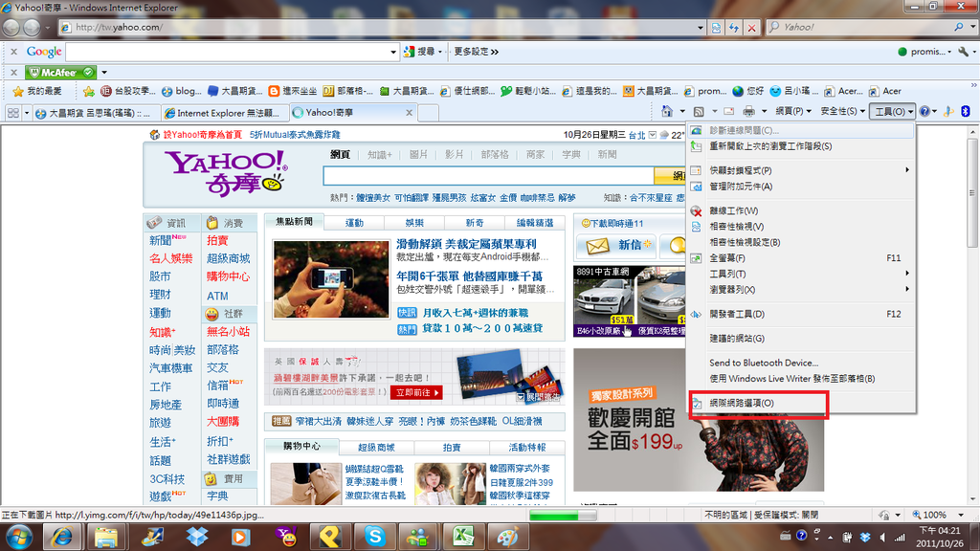This screenshot has height=551, width=980.
Task: Open the Quick Tabs grid icon
Action: 13,113
